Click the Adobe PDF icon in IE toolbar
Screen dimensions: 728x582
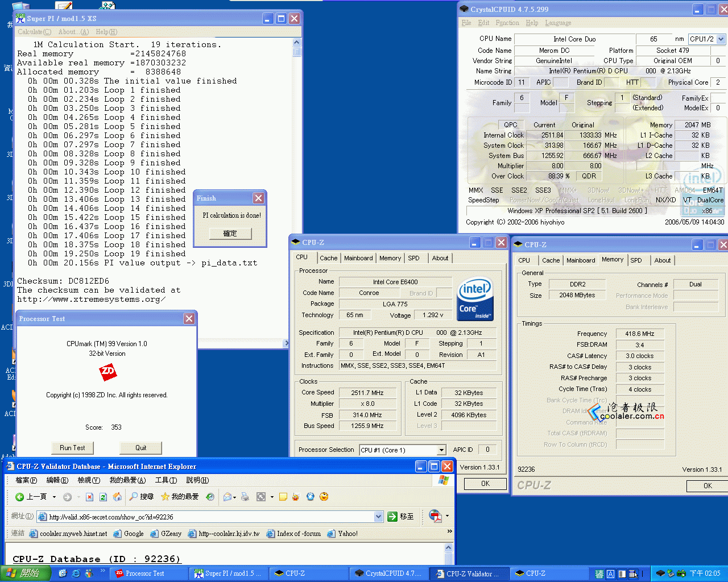tap(435, 516)
